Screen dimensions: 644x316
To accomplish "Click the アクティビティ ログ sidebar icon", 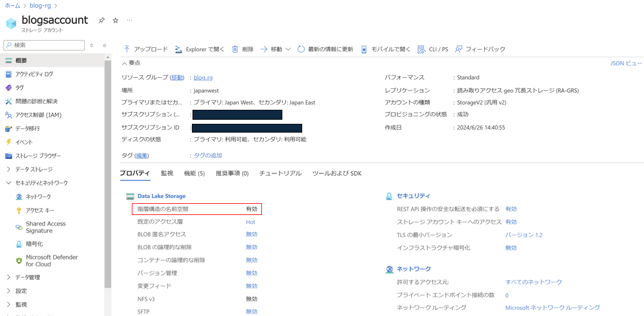I will click(x=9, y=74).
